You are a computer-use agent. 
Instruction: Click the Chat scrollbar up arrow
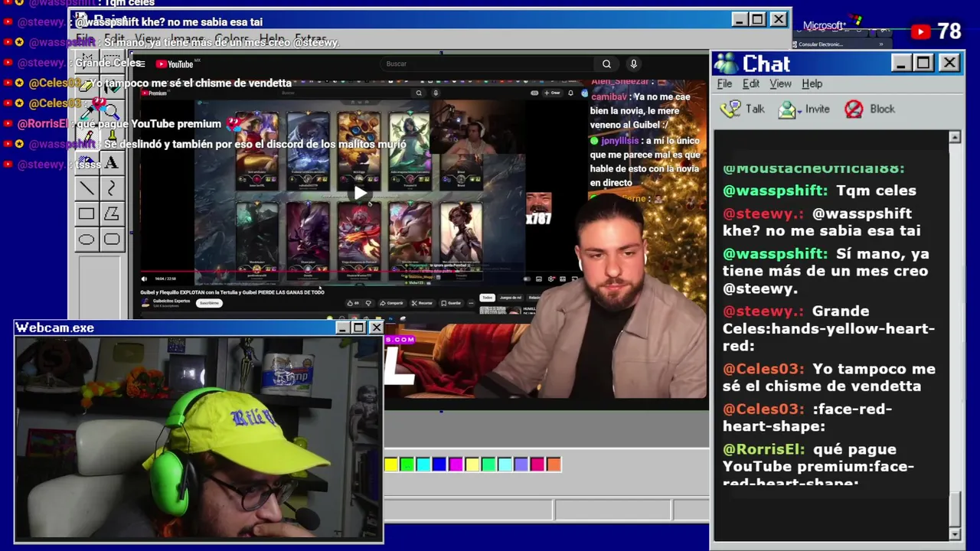[x=955, y=137]
